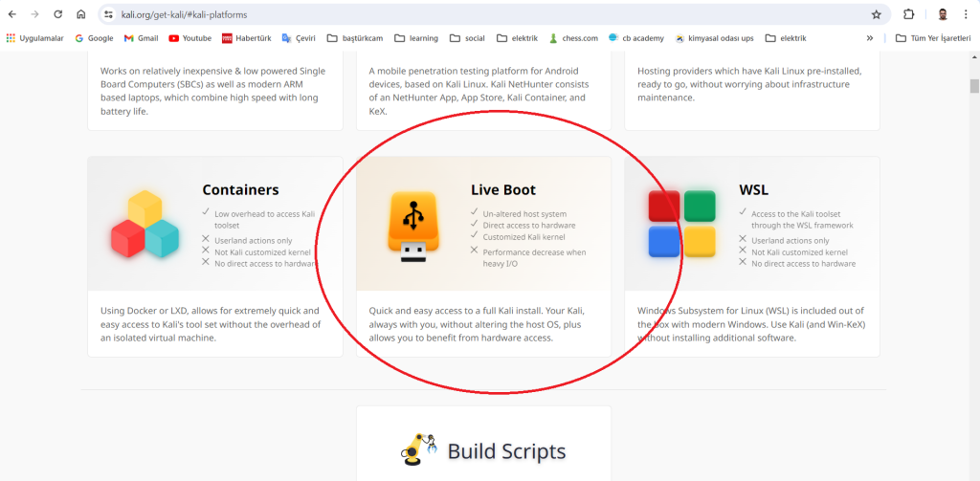Click the Containers colored cubes icon
The image size is (980, 481).
pos(145,224)
